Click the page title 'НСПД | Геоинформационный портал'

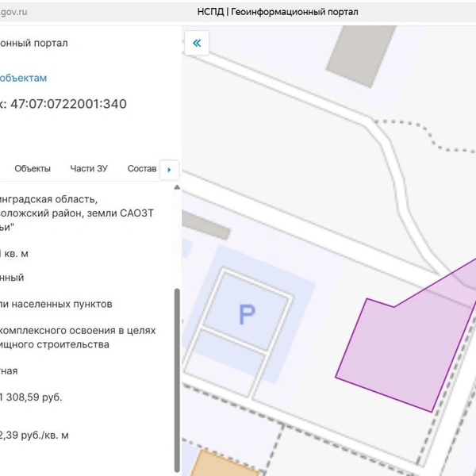coord(278,12)
